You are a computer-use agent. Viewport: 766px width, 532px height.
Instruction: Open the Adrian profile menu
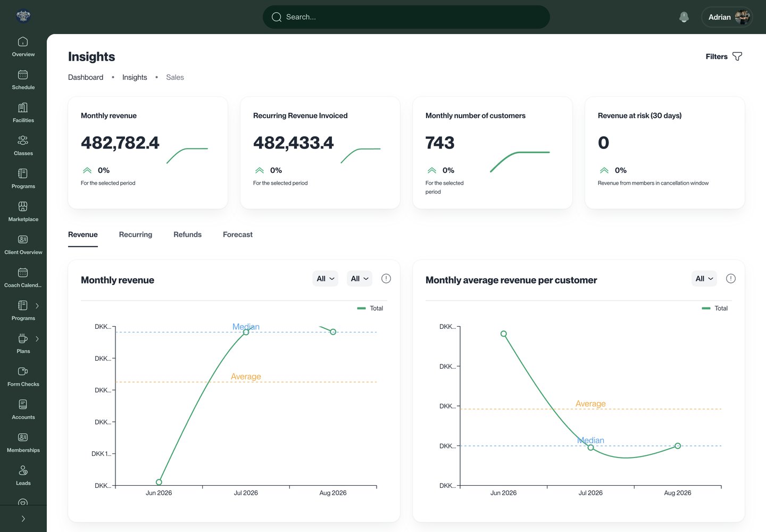(x=727, y=17)
